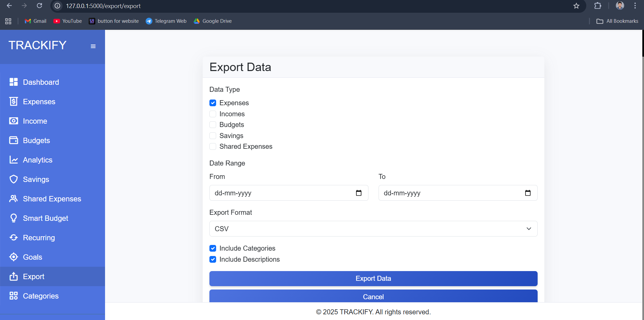Bookmark this page with the star icon
Screen dimensions: 644x320
point(577,6)
